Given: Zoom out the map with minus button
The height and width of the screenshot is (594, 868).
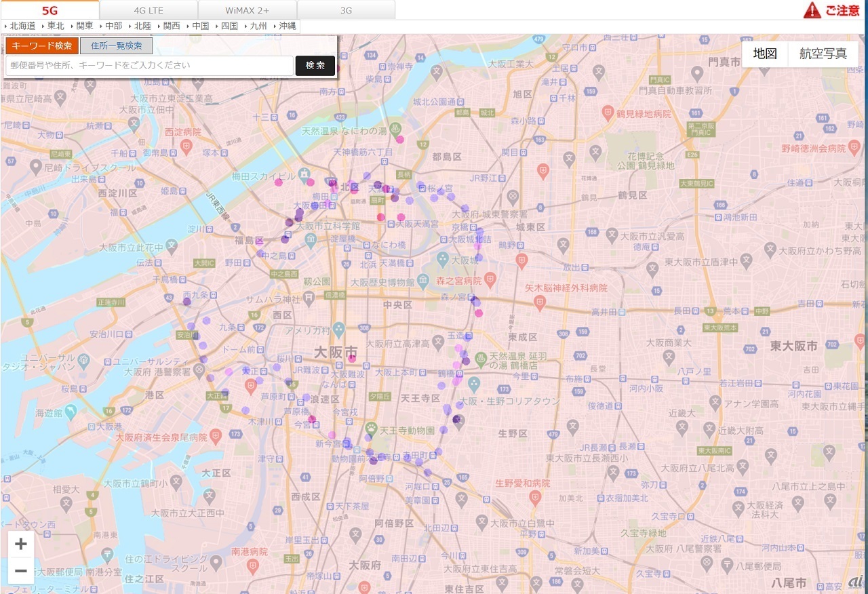Looking at the screenshot, I should click(x=21, y=571).
